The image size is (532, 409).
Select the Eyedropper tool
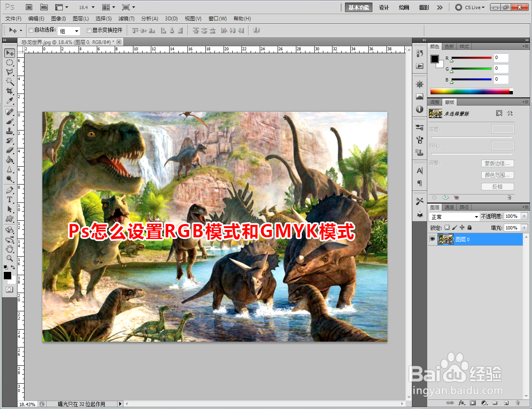[x=10, y=101]
